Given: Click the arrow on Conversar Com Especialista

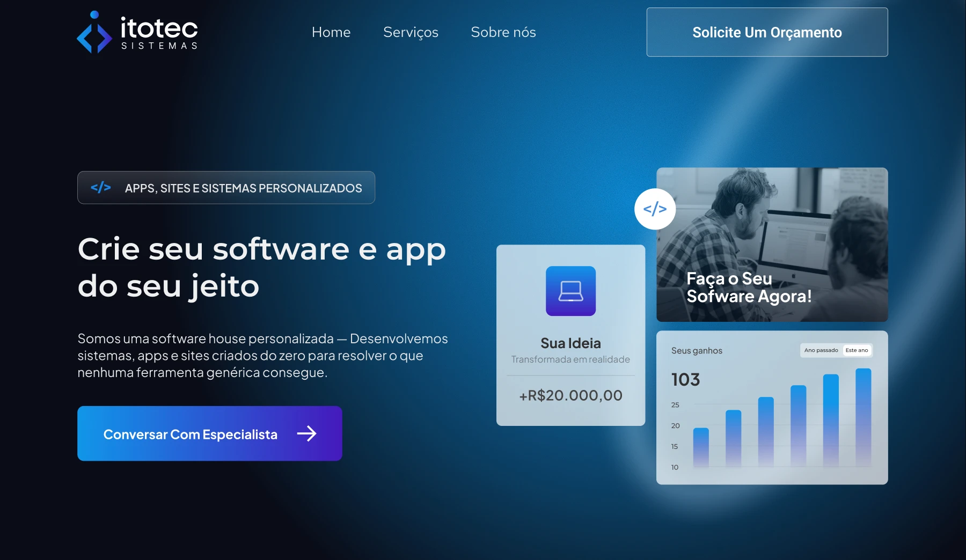Looking at the screenshot, I should (307, 433).
